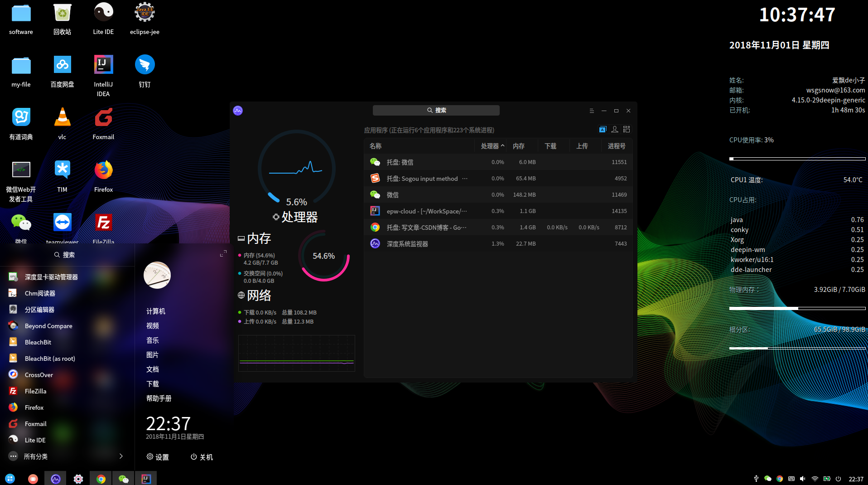Show only my processes in System Monitor
This screenshot has width=868, height=485.
coord(615,129)
